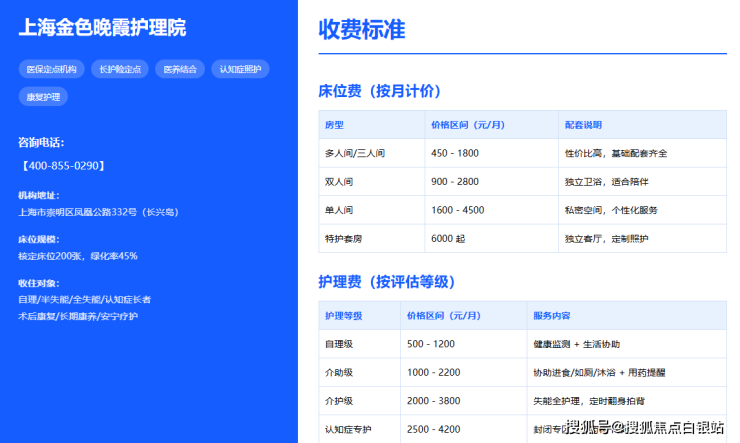Select the 2000 - 3800 price cell
The width and height of the screenshot is (740, 443).
pos(464,401)
